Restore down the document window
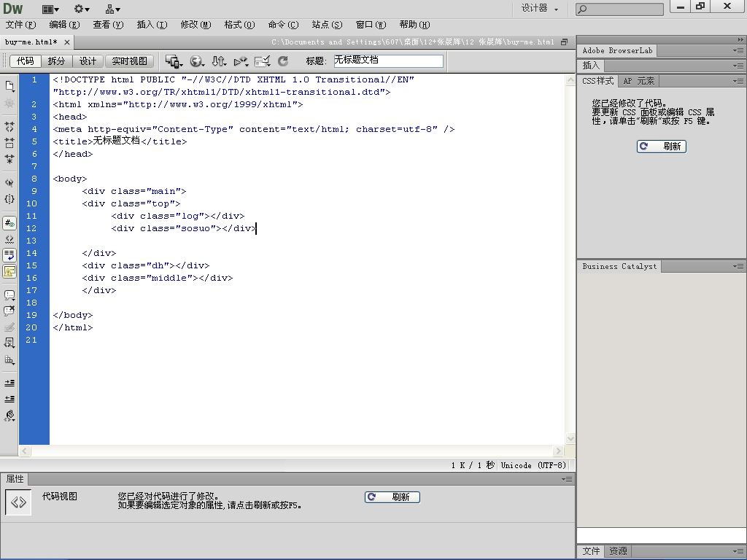The height and width of the screenshot is (560, 747). pos(565,42)
